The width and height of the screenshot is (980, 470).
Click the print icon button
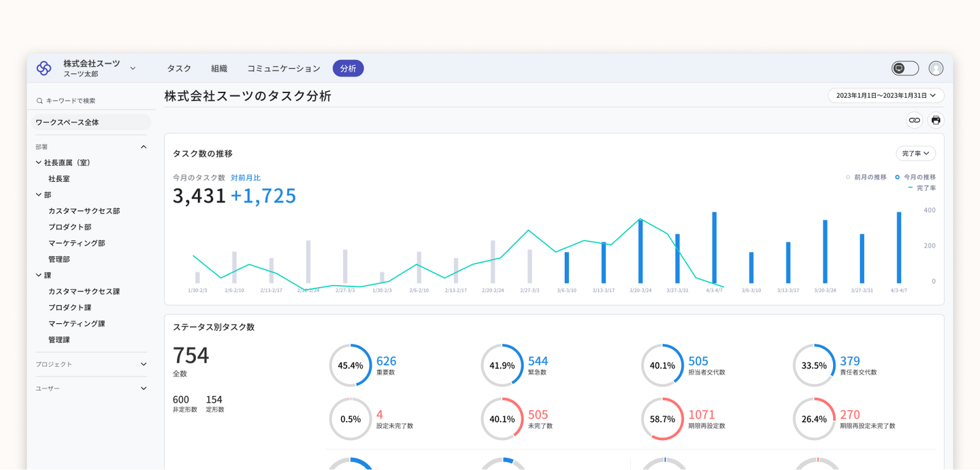(x=936, y=120)
